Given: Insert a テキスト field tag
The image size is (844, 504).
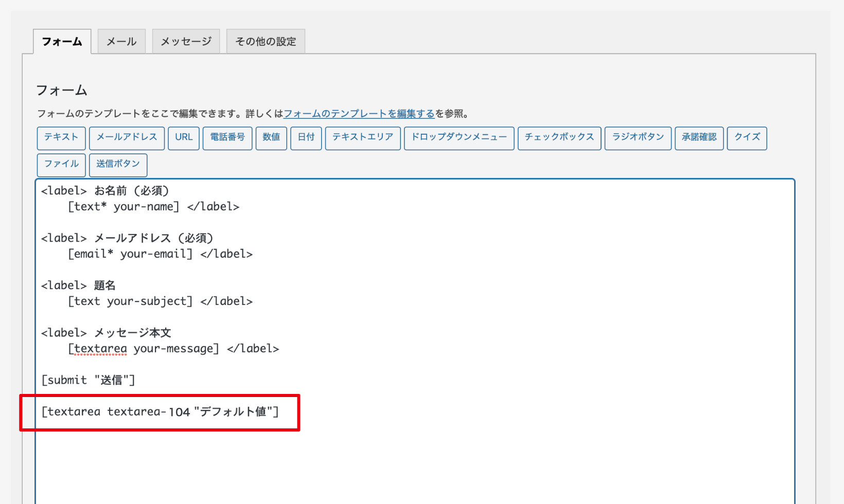Looking at the screenshot, I should point(61,138).
